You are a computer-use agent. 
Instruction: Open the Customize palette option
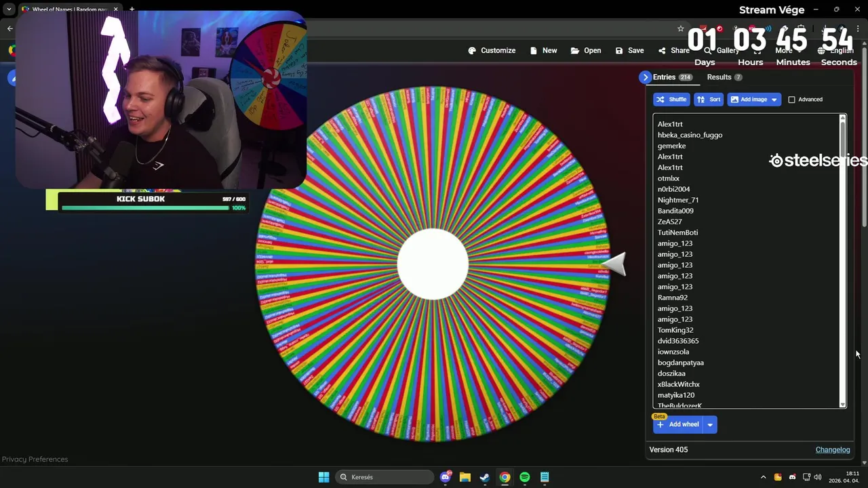coord(492,51)
